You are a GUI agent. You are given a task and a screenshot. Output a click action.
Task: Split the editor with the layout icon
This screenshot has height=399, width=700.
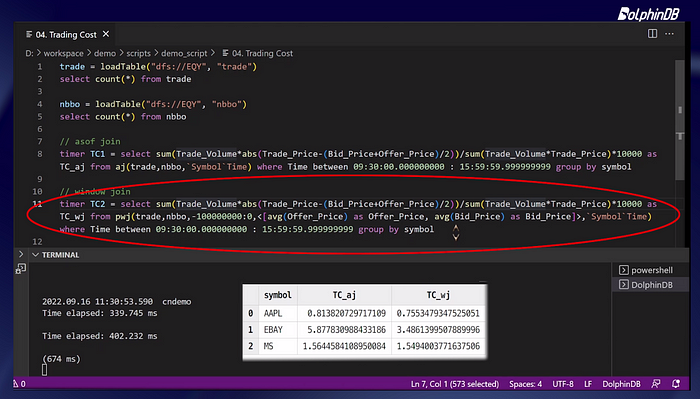click(x=652, y=33)
